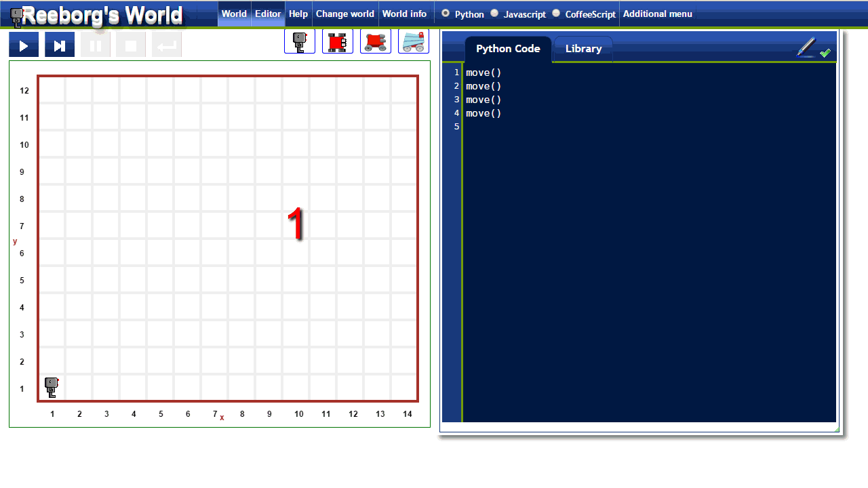Open the Help menu

pos(298,14)
